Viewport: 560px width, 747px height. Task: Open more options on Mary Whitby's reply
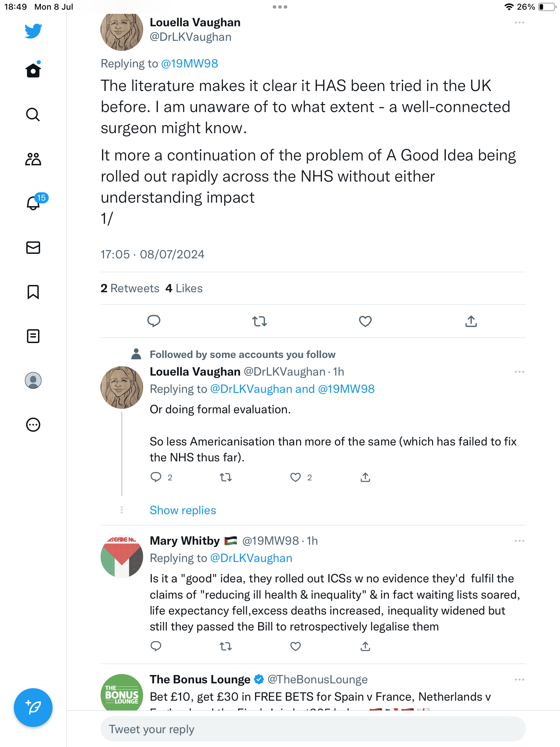[x=519, y=541]
